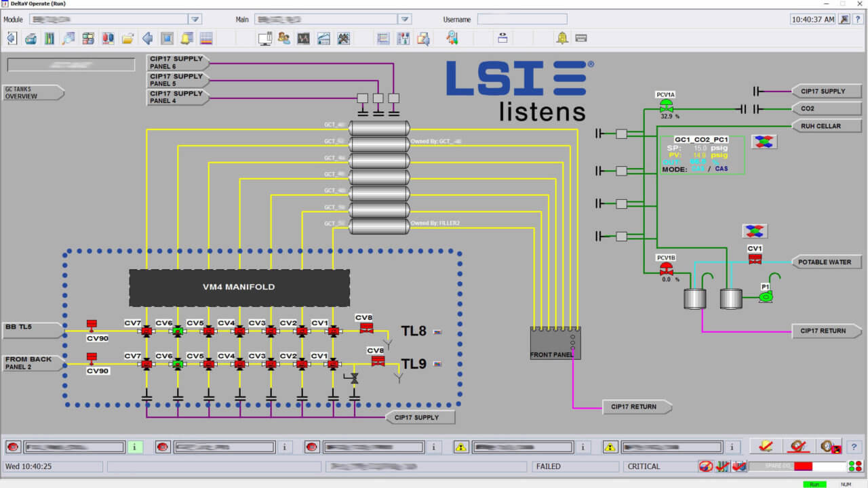Open the on-screen keyboard icon

[581, 39]
